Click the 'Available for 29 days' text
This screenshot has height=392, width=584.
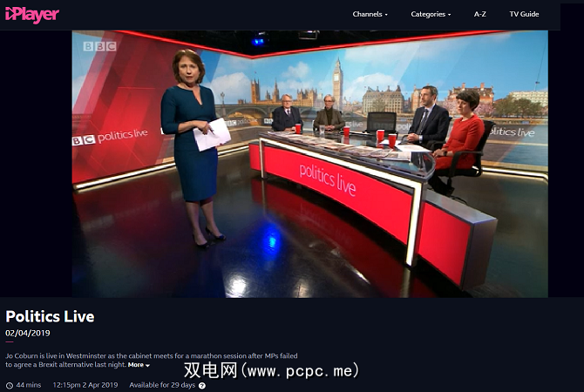[x=162, y=385]
